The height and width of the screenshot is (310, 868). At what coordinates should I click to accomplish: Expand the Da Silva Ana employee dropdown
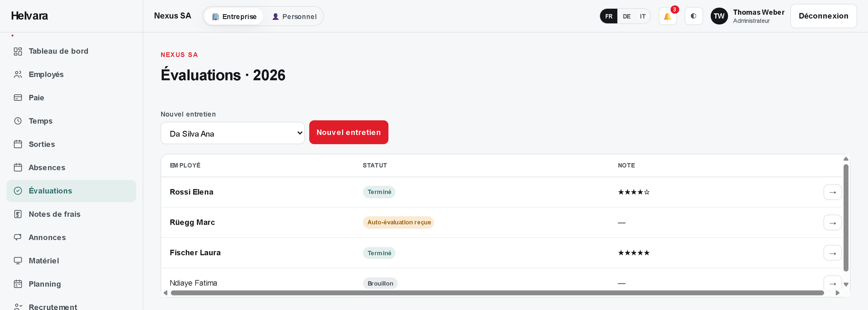coord(232,133)
